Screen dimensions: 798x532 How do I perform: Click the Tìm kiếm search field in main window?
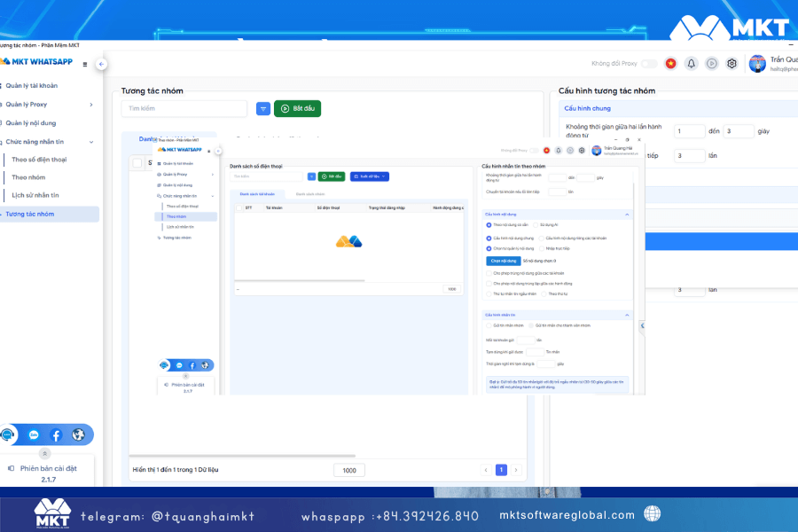tap(184, 108)
